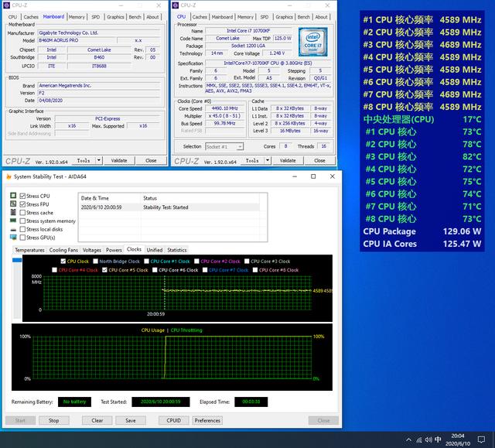Switch to the Powers tab in AIDA64
This screenshot has width=495, height=448.
click(x=114, y=250)
